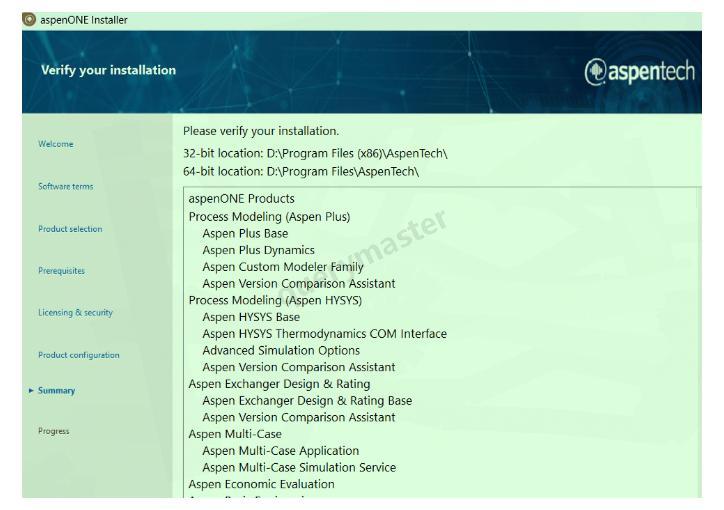Screen dimensions: 724x510
Task: Select the Summary step in the sidebar
Action: [56, 390]
